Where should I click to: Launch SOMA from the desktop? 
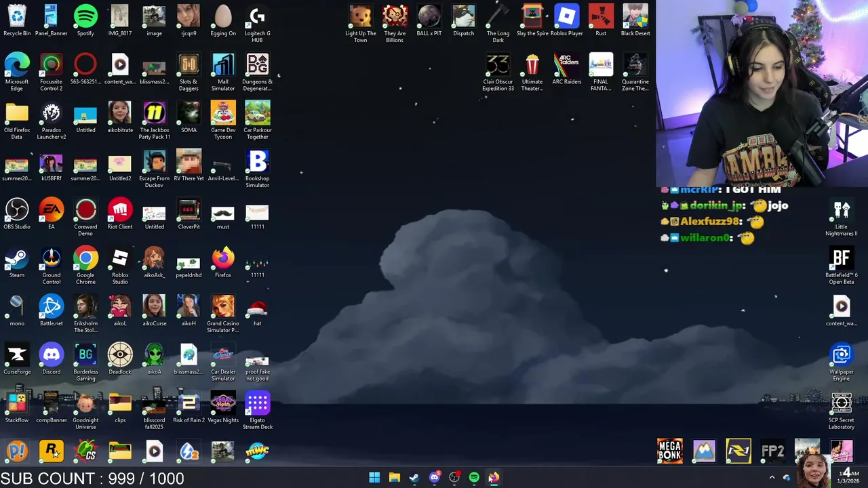point(189,117)
